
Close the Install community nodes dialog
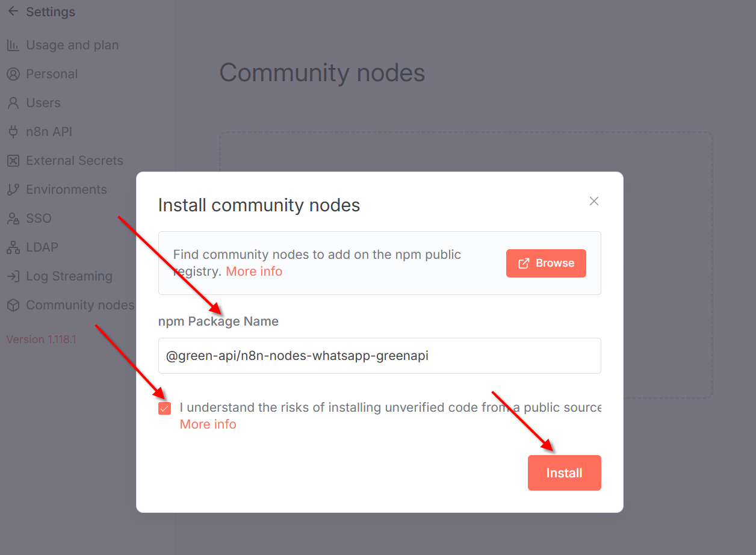[594, 201]
